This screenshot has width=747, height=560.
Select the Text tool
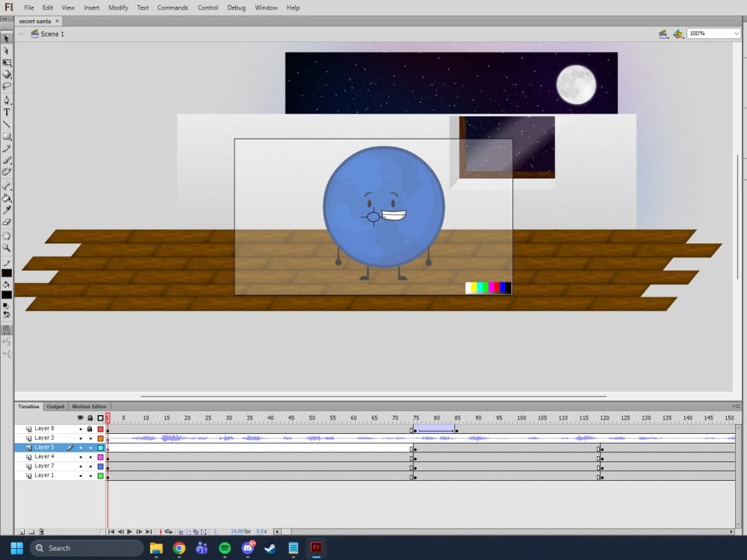tap(8, 111)
